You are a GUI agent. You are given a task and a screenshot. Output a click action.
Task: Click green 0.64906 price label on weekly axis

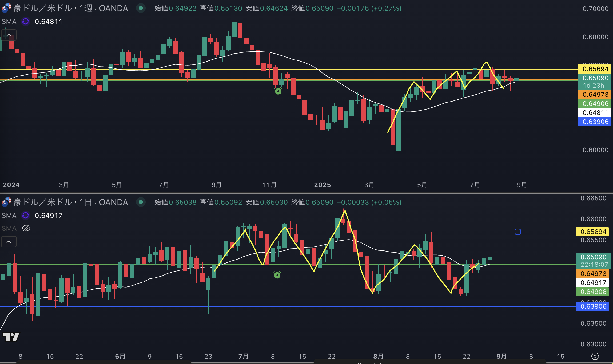(x=595, y=104)
